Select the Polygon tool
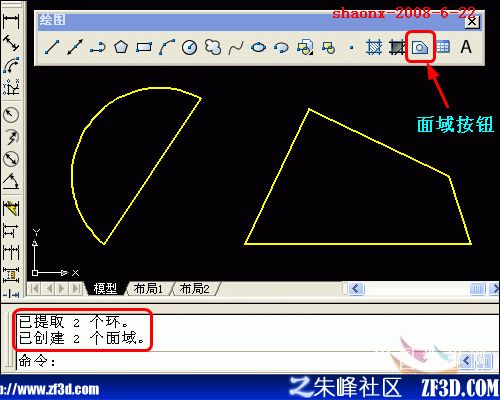 tap(121, 47)
